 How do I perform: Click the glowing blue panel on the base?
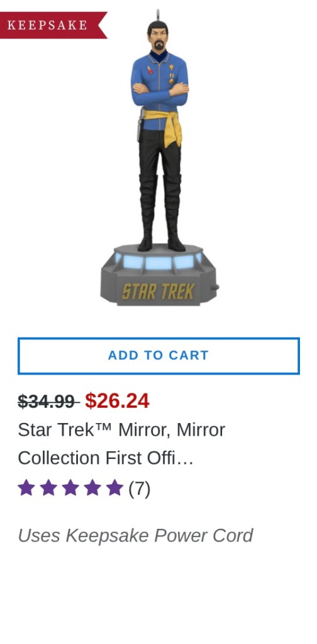(158, 263)
